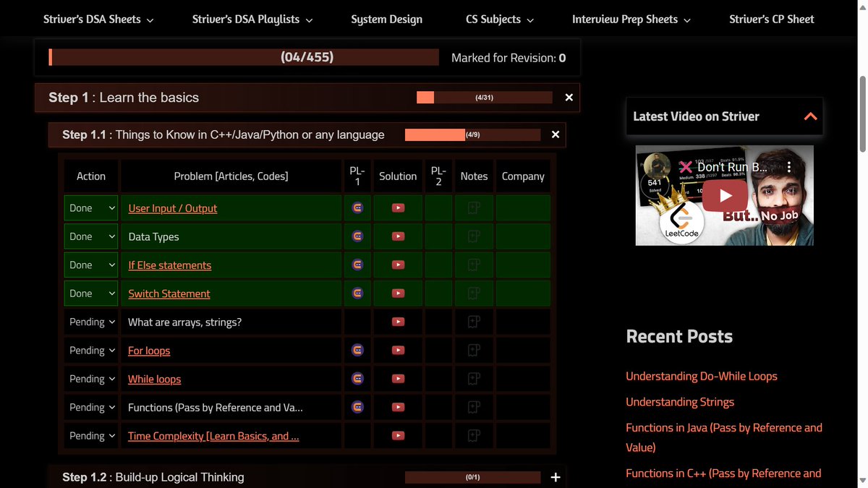
Task: Open Switch Statement article link
Action: (169, 294)
